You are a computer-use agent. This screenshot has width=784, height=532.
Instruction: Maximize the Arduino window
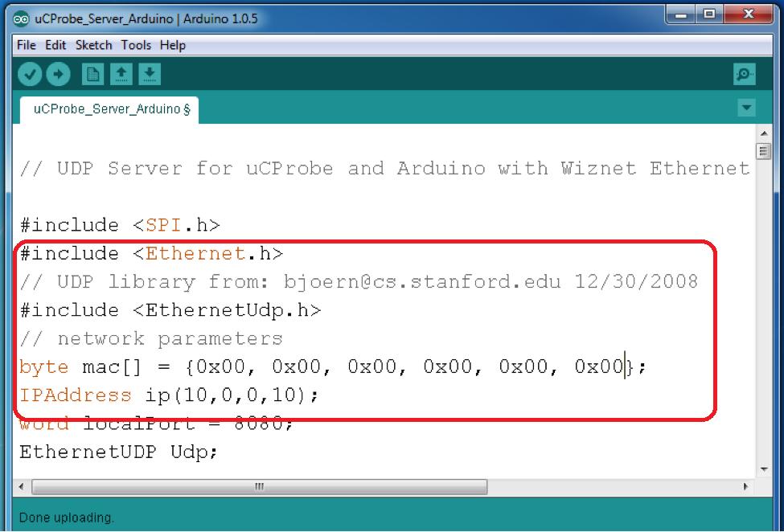(709, 14)
